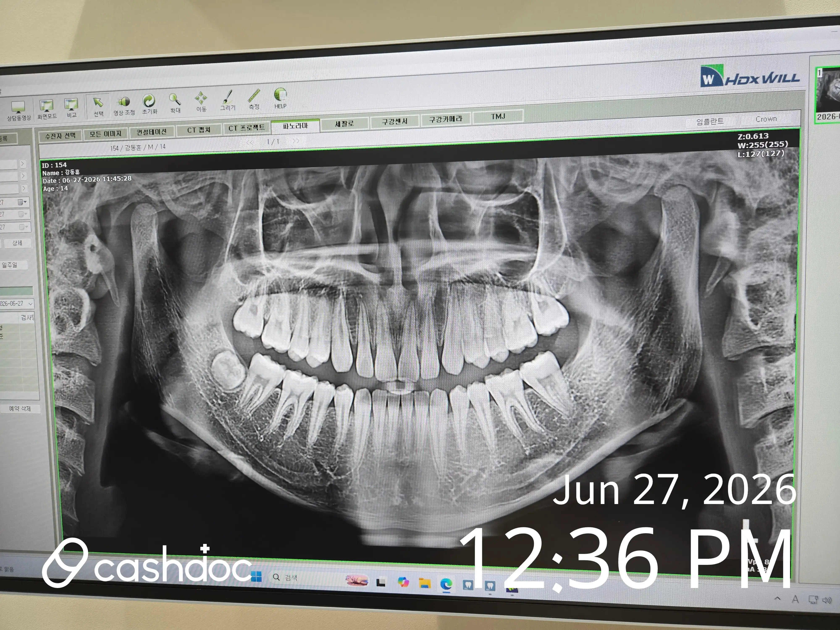Open the first date picker calendar dropdown
The image size is (840, 630).
tap(23, 202)
